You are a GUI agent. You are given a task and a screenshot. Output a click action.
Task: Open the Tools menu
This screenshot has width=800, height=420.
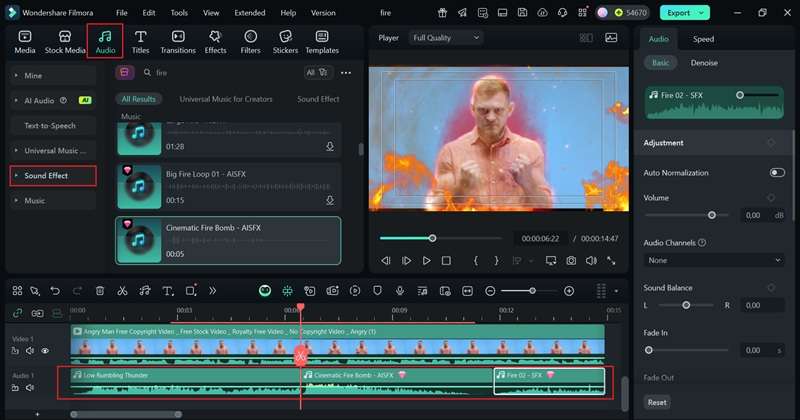[179, 13]
